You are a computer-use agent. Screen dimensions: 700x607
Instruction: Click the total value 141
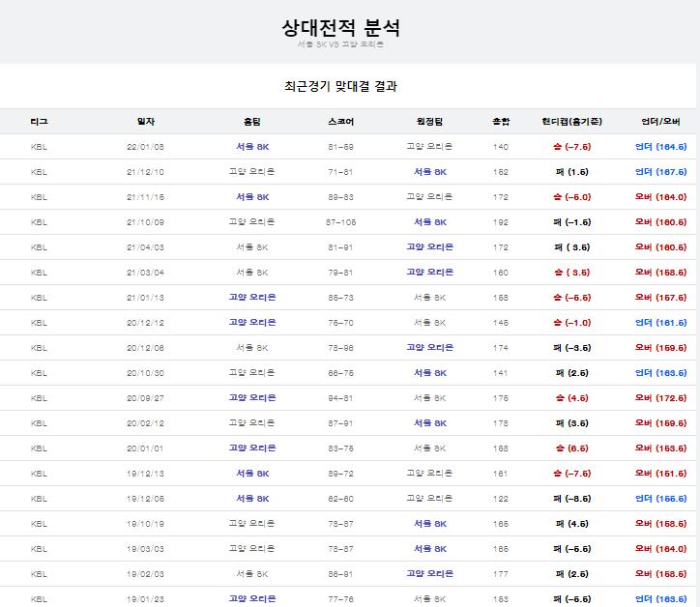501,373
